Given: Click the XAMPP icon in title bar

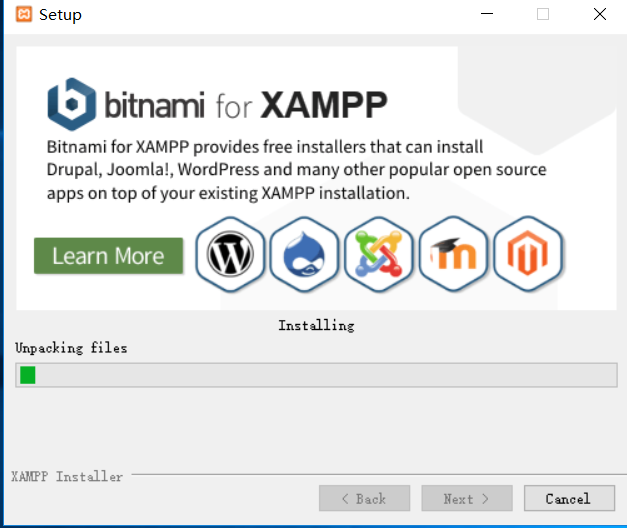Looking at the screenshot, I should [x=24, y=14].
